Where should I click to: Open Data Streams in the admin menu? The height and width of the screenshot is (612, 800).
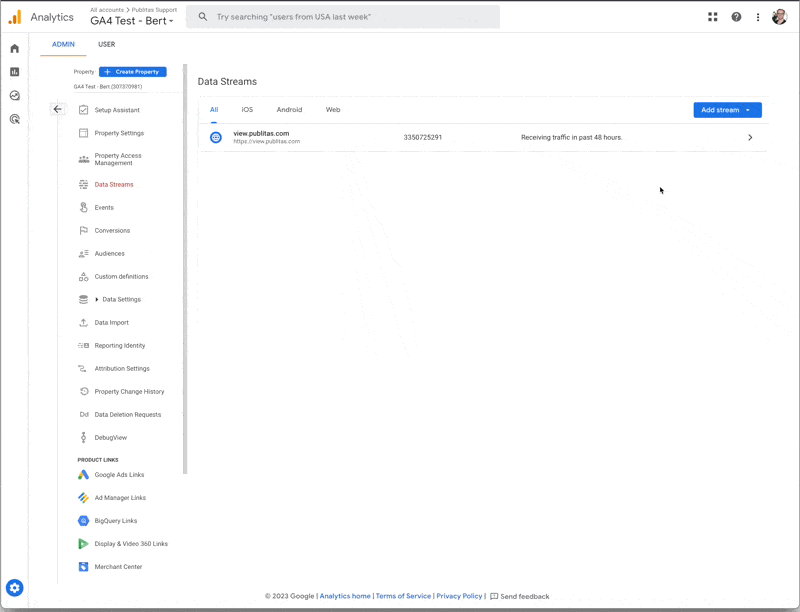point(114,185)
